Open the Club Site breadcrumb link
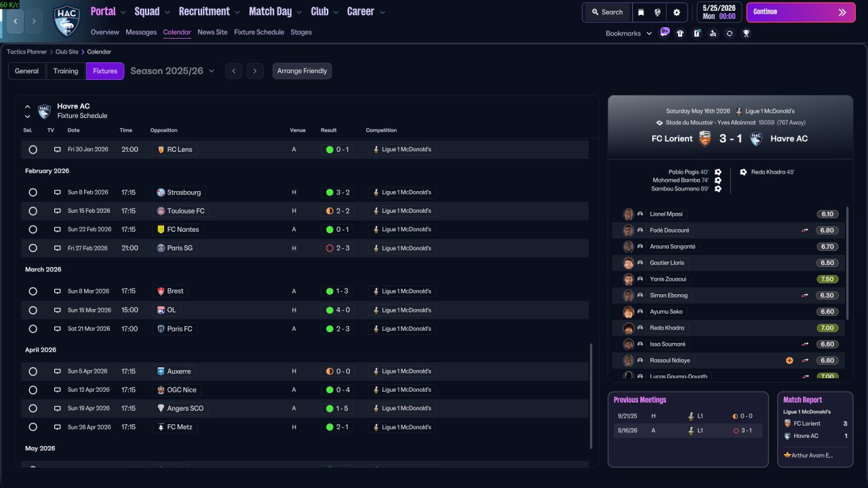868x488 pixels. click(x=67, y=52)
